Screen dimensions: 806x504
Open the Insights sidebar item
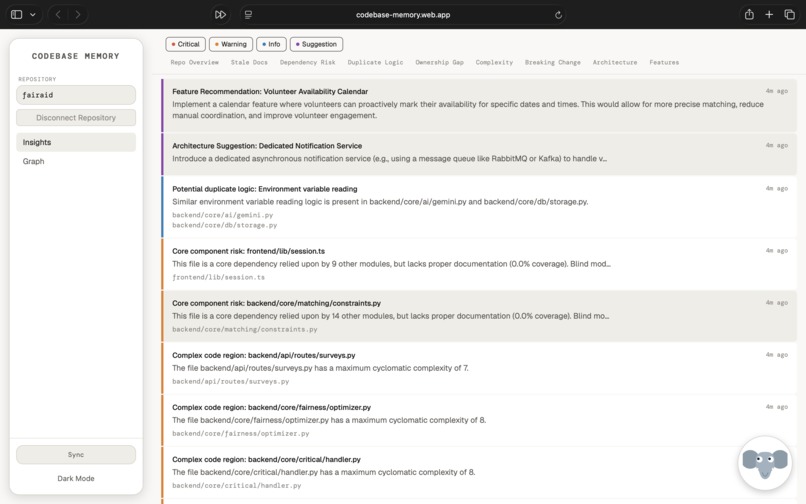[76, 142]
